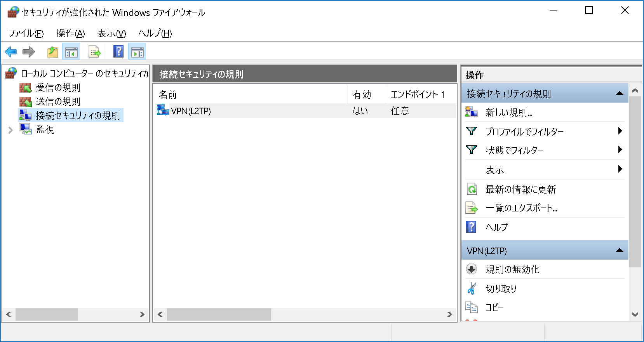Click rules list horizontal scrollbar thumb
Image resolution: width=644 pixels, height=342 pixels.
(219, 314)
